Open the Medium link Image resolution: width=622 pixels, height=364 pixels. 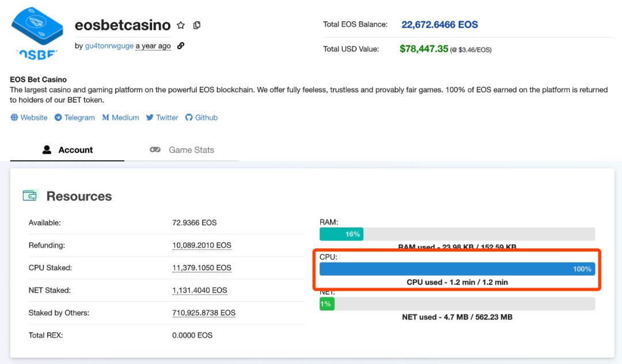(126, 117)
